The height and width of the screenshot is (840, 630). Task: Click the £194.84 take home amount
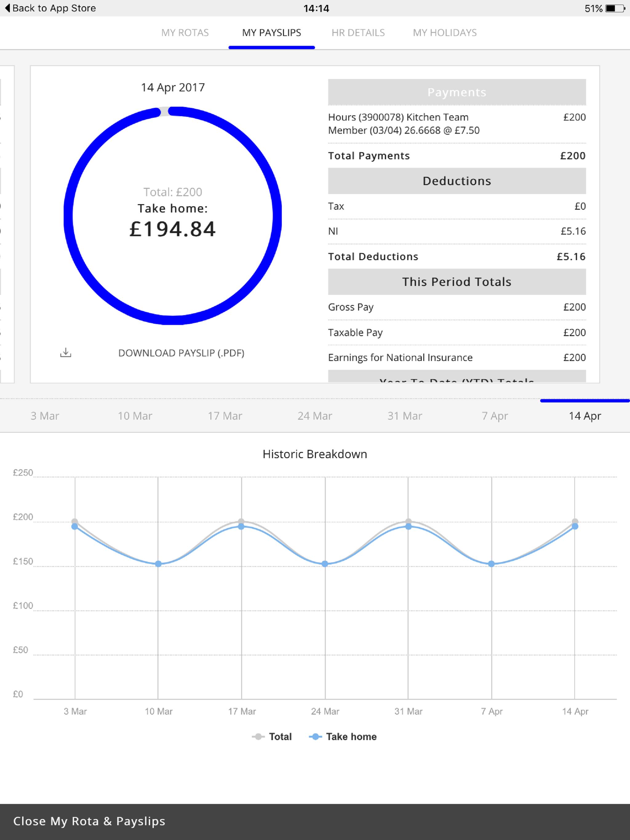click(173, 229)
